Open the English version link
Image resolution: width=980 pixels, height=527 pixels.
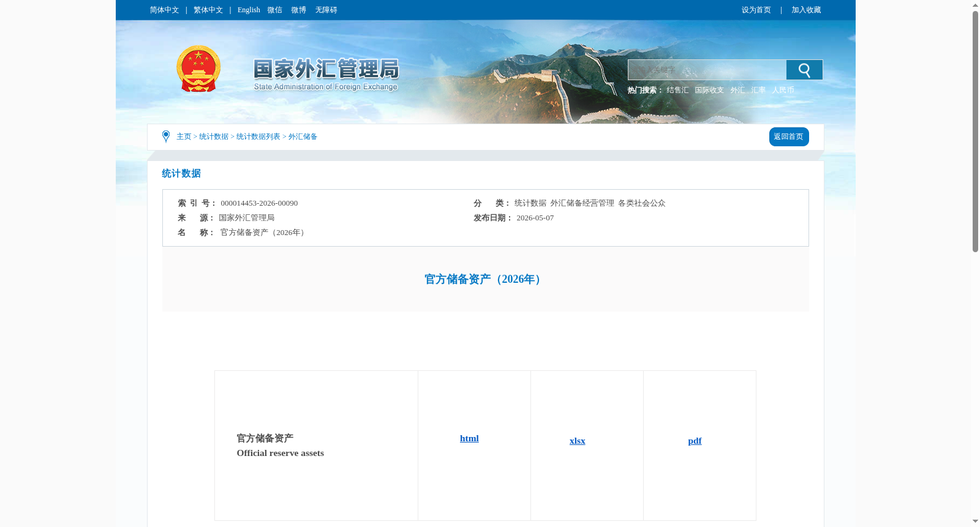point(249,10)
